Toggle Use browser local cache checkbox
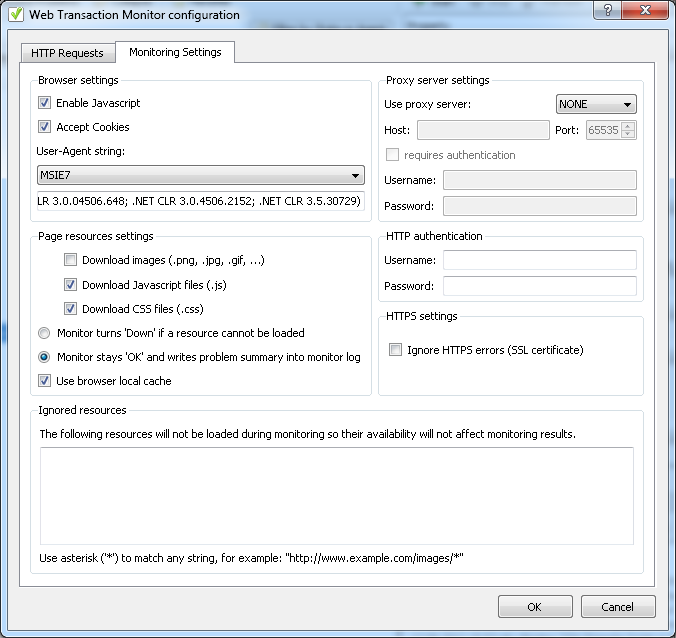Image resolution: width=676 pixels, height=638 pixels. coord(44,381)
